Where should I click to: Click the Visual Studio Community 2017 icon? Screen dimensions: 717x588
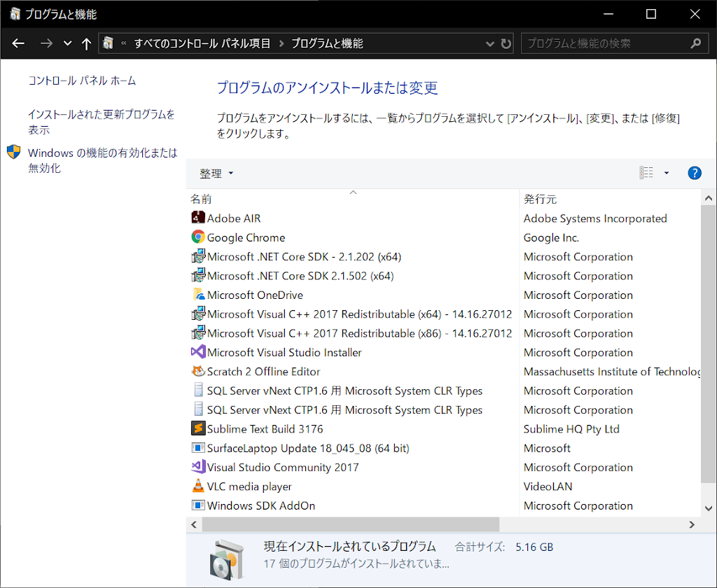pos(198,467)
